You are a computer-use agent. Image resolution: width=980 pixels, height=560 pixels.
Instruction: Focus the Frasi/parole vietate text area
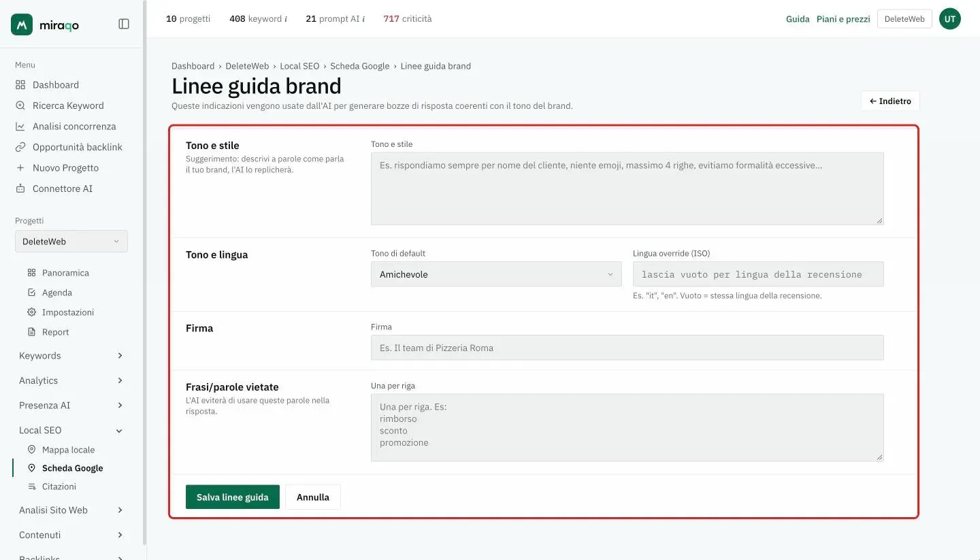click(627, 428)
